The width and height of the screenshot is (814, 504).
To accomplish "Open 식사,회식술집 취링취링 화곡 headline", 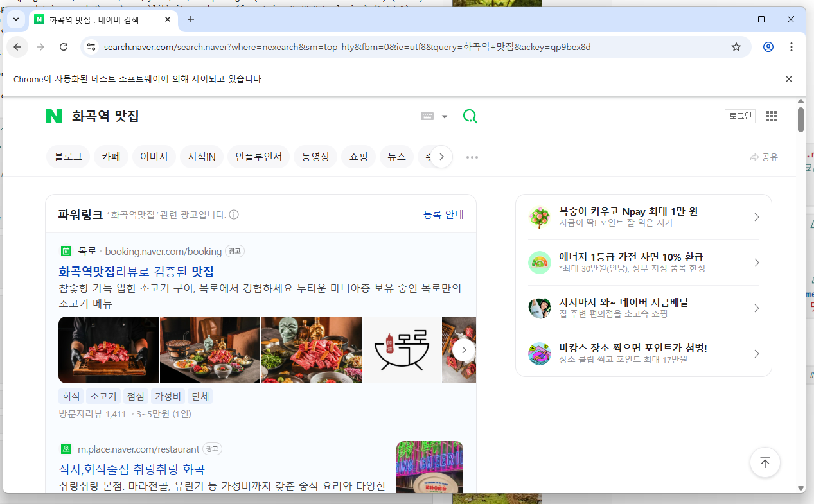I will (132, 469).
